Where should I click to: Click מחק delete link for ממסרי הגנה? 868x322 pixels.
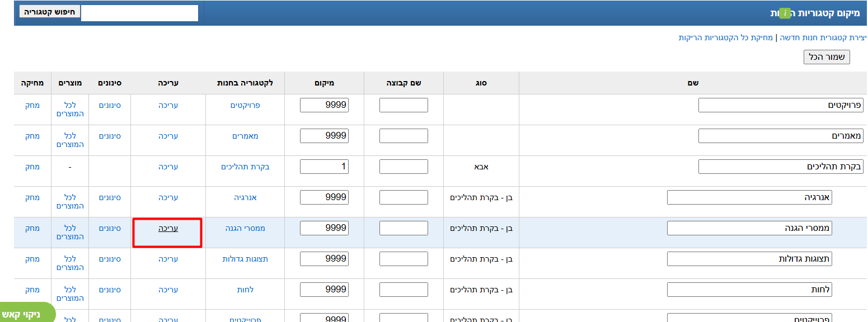[32, 228]
